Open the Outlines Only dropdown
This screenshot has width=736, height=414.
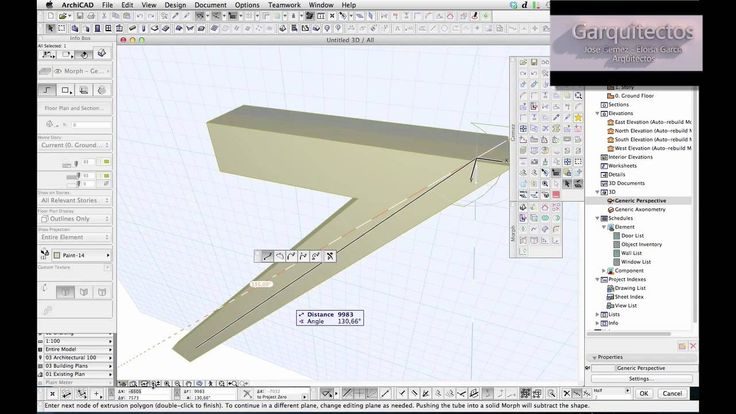tap(75, 219)
